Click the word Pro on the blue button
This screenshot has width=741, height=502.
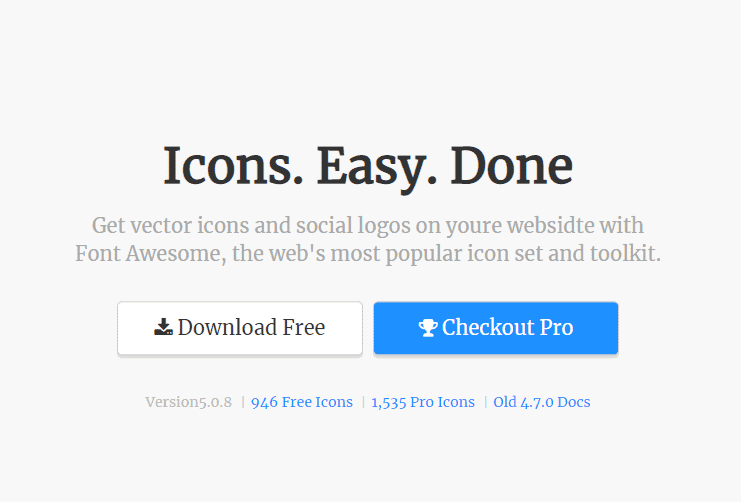tap(556, 328)
